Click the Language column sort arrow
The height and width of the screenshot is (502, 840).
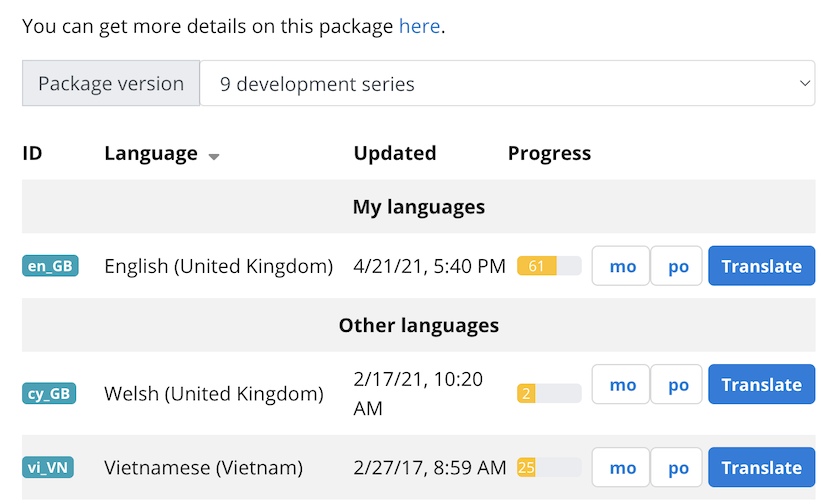point(214,156)
